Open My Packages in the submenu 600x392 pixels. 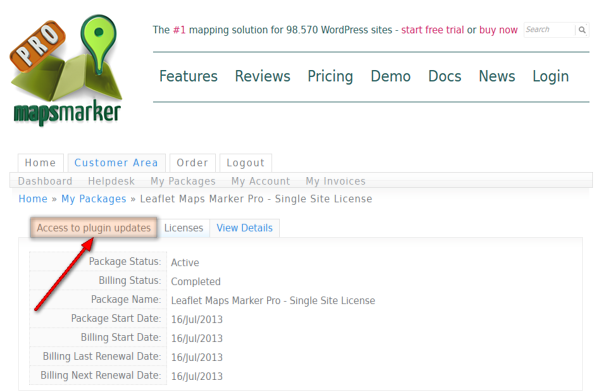pos(183,181)
